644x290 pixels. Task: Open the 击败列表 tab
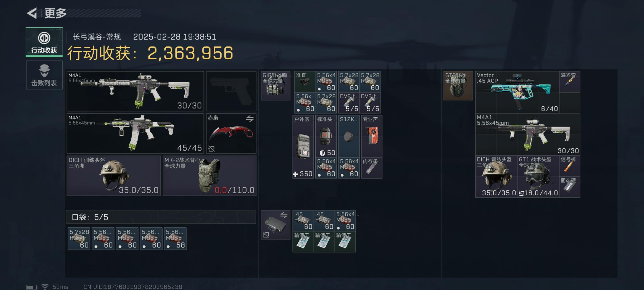[44, 75]
